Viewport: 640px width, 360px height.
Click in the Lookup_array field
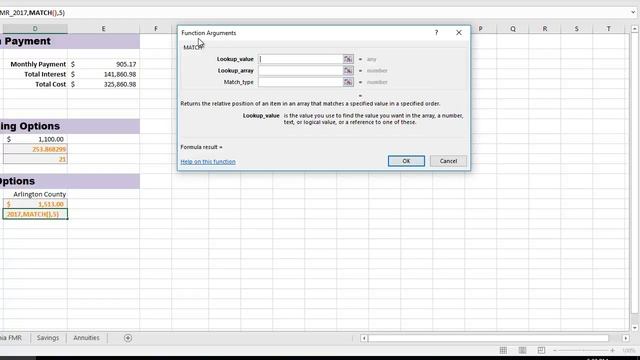coord(300,71)
